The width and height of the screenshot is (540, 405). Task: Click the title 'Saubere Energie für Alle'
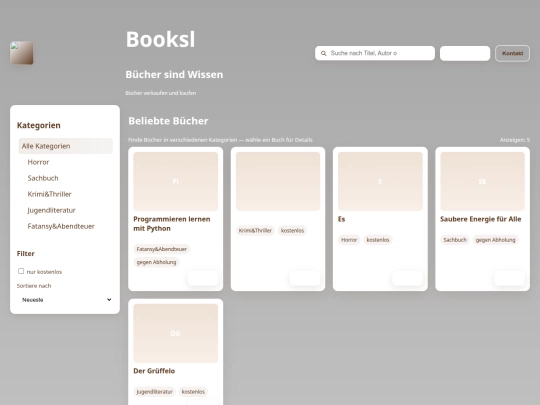coord(481,219)
